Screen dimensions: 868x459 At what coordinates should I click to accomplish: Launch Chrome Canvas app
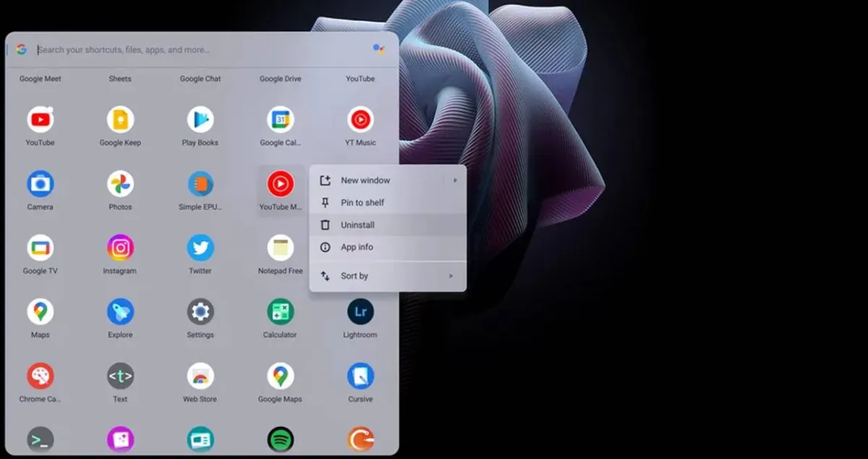click(41, 376)
